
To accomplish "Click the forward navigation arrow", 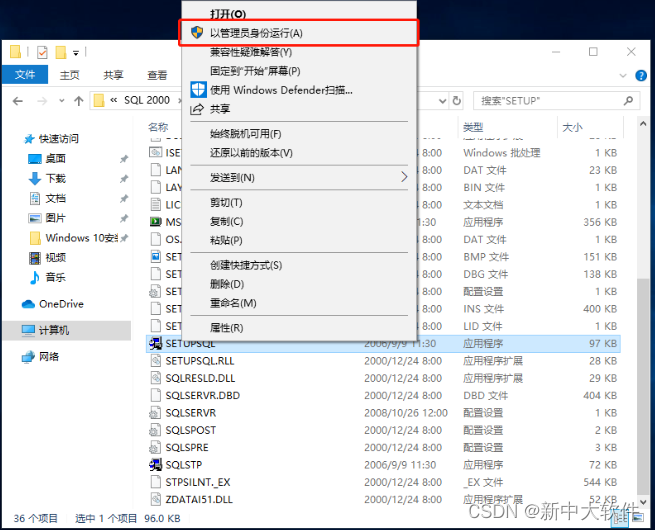I will [42, 101].
